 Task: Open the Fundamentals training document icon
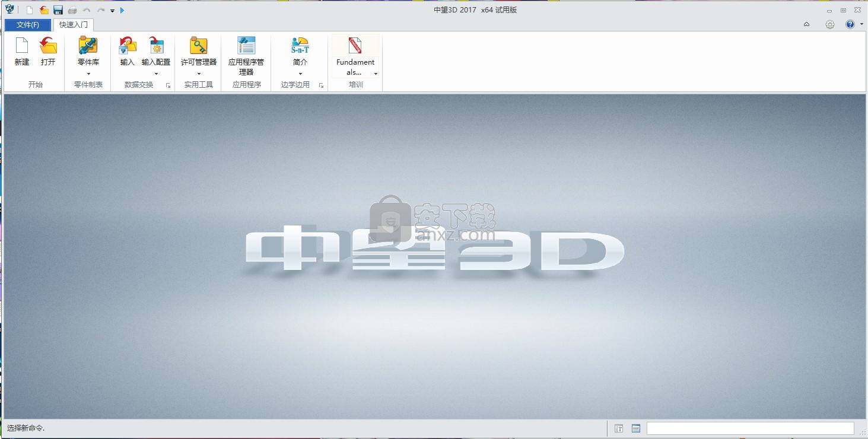click(x=355, y=45)
